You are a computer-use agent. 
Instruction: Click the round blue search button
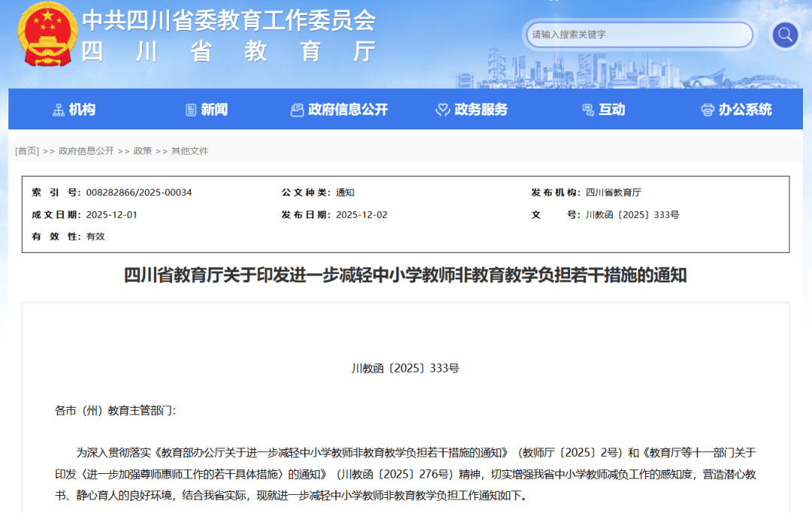pos(784,35)
